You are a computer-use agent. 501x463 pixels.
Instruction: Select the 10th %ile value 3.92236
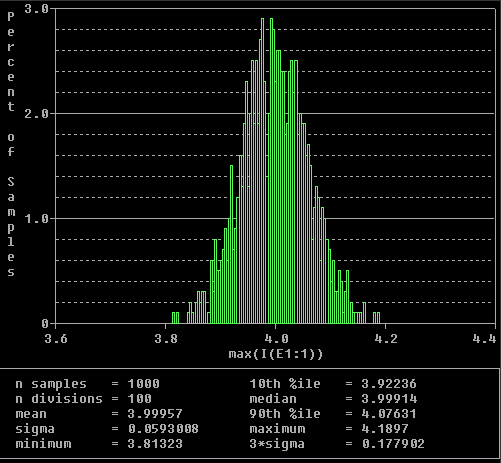coord(389,384)
